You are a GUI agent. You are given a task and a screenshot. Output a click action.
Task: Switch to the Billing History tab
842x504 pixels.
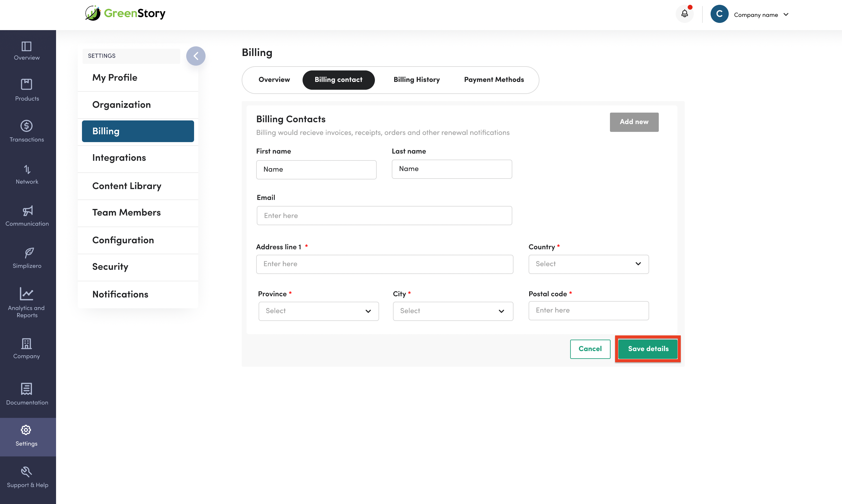416,80
